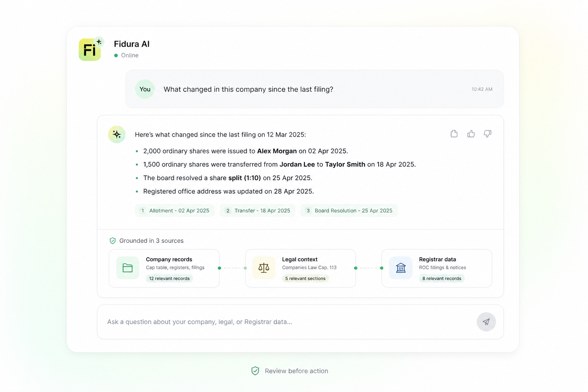Click the copy response icon

pos(454,134)
